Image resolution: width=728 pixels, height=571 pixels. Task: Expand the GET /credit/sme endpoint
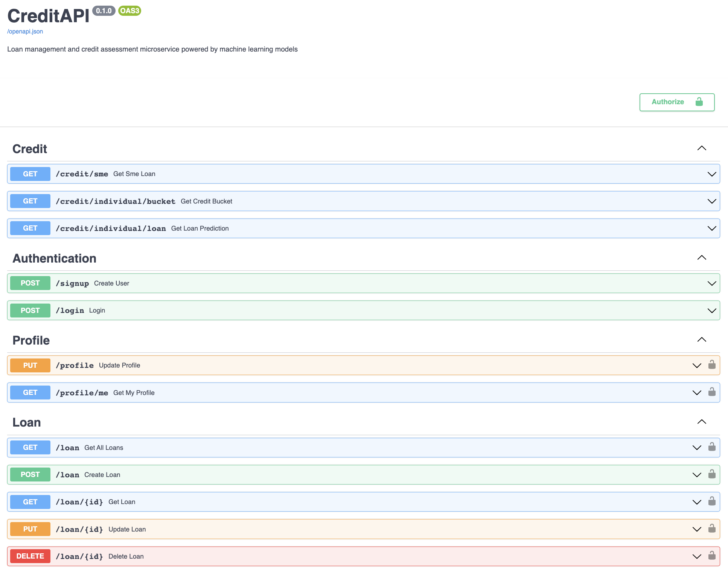pos(711,174)
